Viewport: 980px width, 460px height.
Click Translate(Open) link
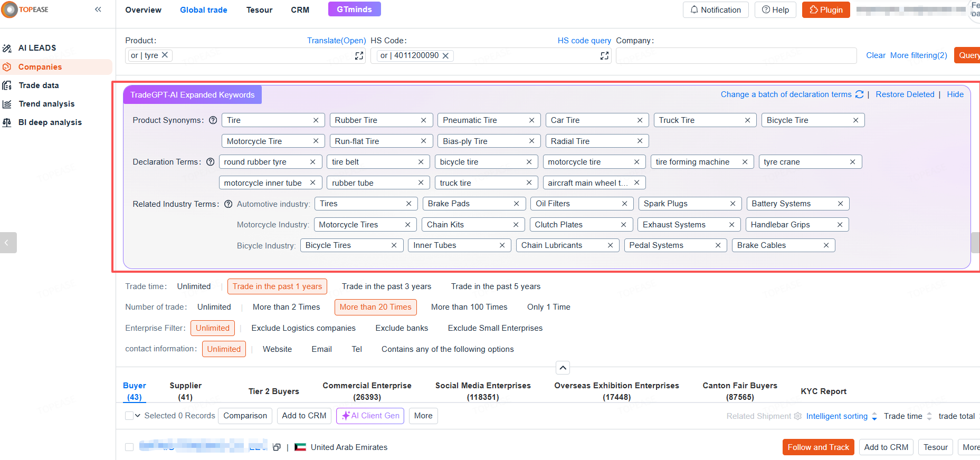click(x=337, y=41)
